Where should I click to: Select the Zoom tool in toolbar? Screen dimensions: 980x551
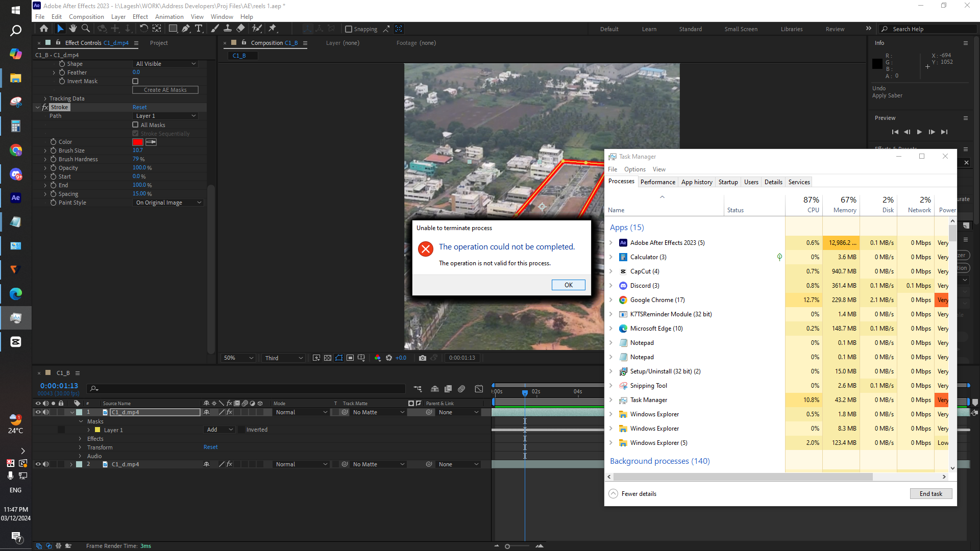point(86,29)
